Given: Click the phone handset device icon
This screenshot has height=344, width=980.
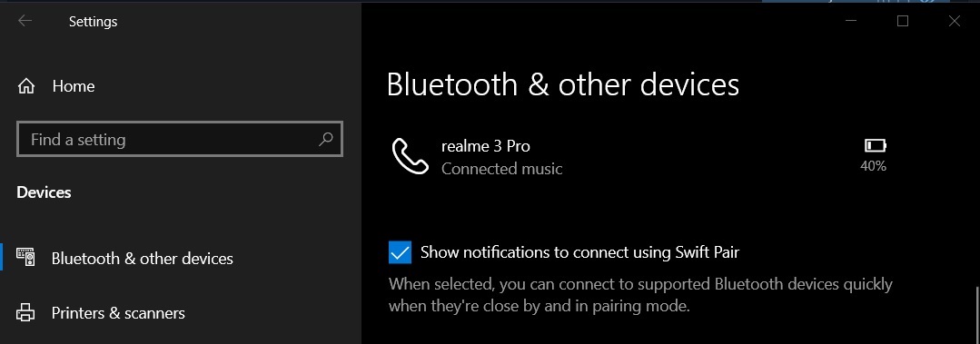Looking at the screenshot, I should coord(410,156).
